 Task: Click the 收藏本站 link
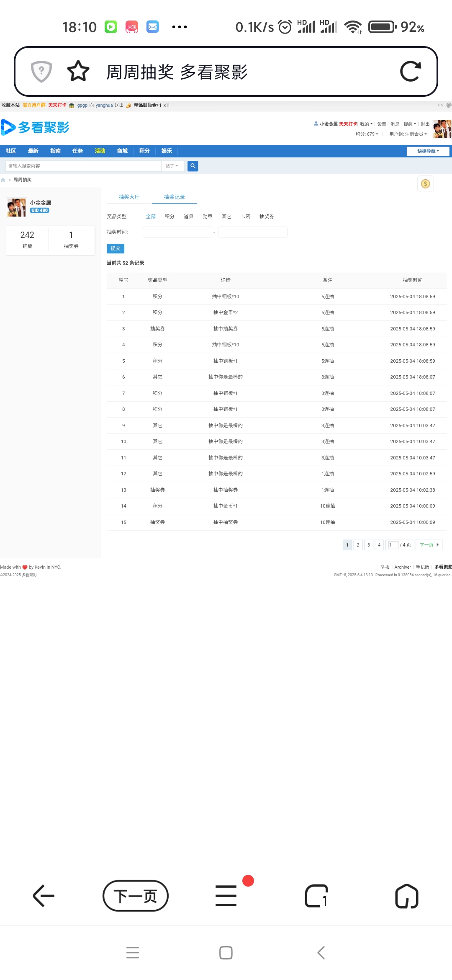[x=10, y=105]
